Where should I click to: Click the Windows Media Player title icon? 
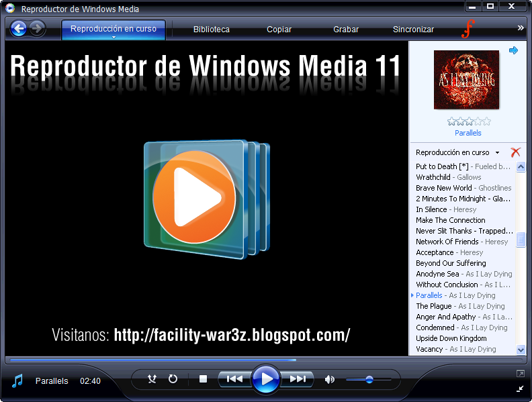click(10, 8)
